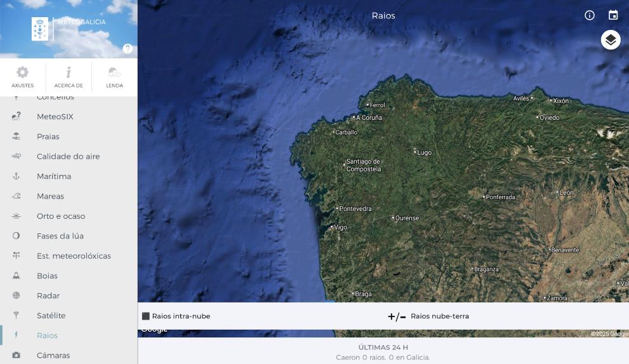The image size is (629, 364).
Task: Open Orto e ocaso menu item
Action: [x=69, y=216]
